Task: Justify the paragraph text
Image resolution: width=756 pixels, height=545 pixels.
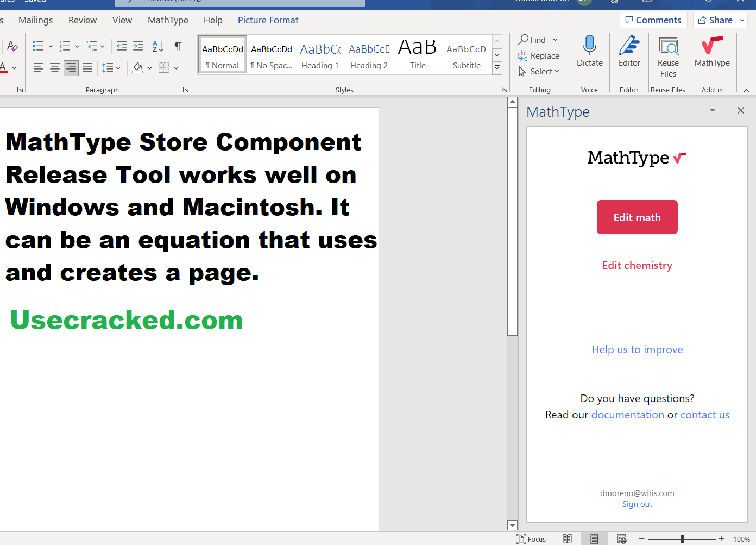Action: [87, 68]
